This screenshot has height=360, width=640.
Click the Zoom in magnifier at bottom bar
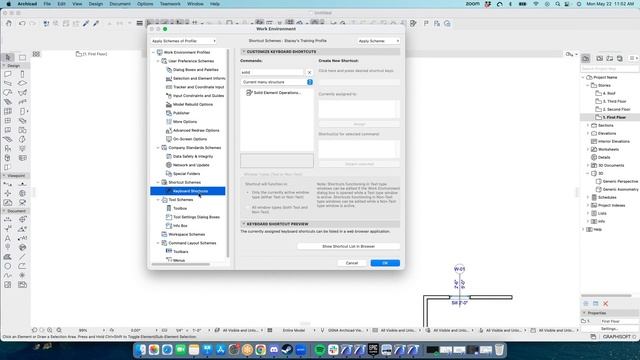point(50,330)
